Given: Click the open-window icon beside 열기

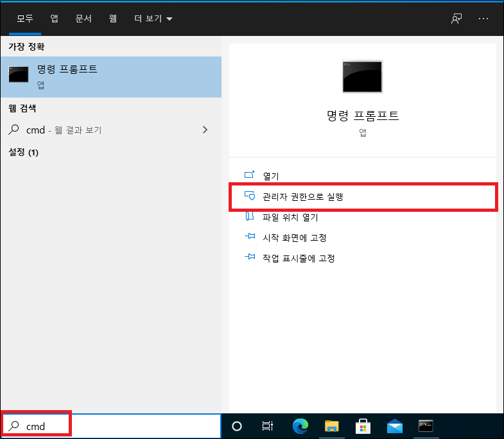Looking at the screenshot, I should click(x=249, y=175).
